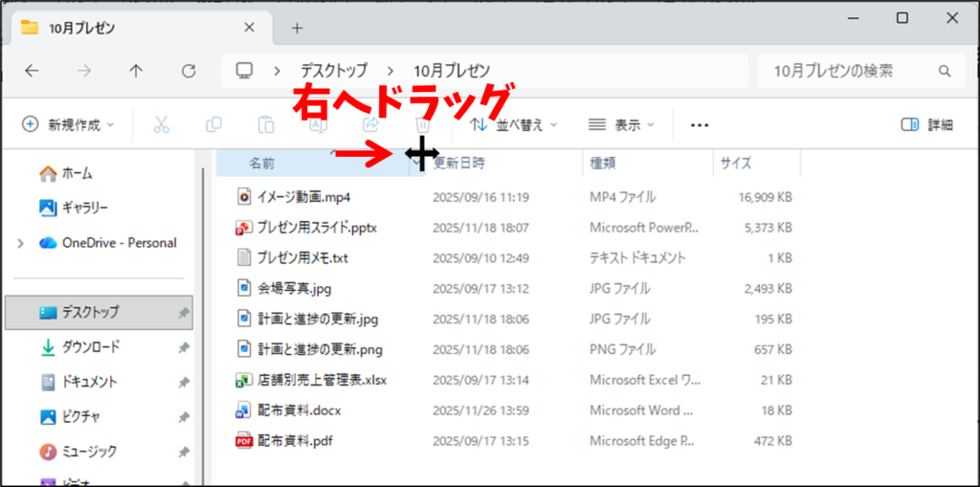The height and width of the screenshot is (487, 980).
Task: Click the Up directory arrow
Action: click(136, 71)
